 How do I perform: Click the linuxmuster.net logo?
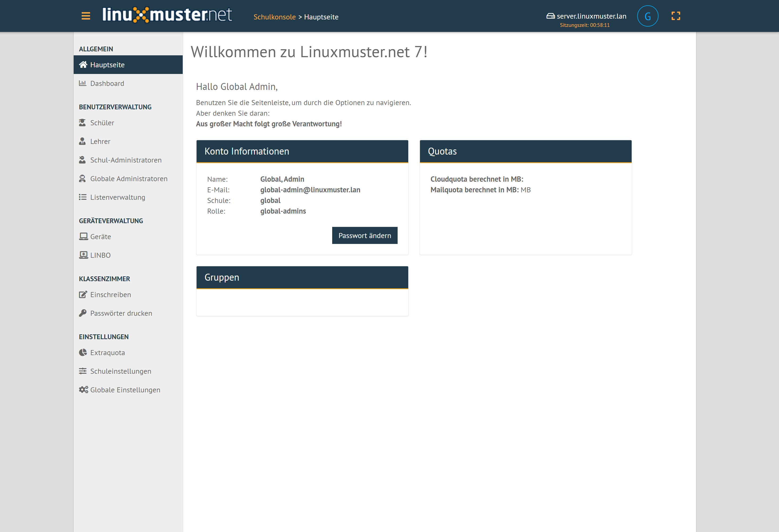(x=167, y=15)
